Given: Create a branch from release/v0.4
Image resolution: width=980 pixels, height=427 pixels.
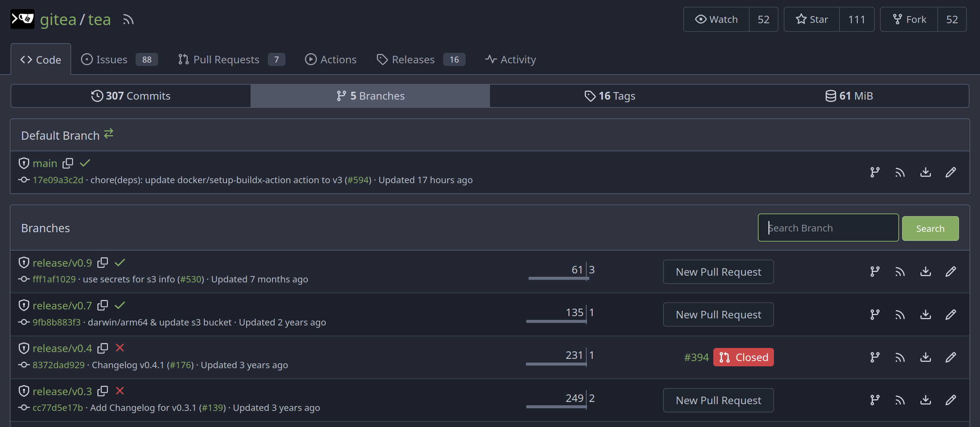Looking at the screenshot, I should tap(875, 357).
